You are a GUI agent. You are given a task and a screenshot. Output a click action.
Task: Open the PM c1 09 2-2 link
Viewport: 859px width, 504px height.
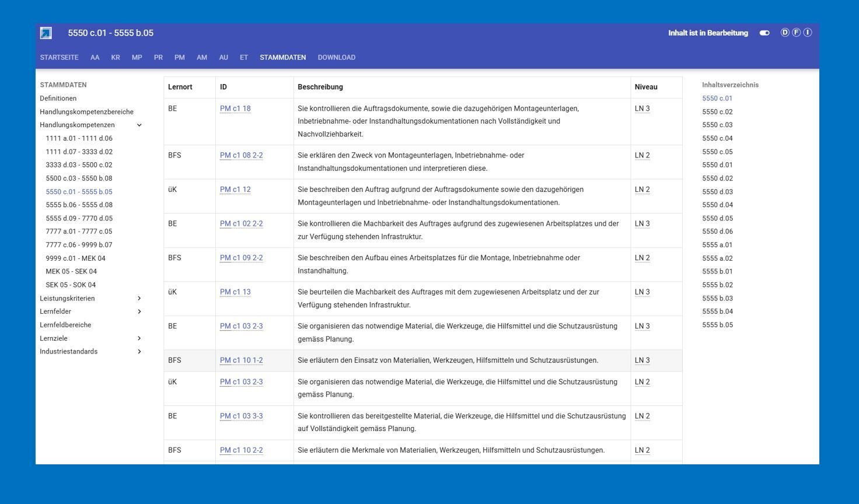(x=241, y=258)
